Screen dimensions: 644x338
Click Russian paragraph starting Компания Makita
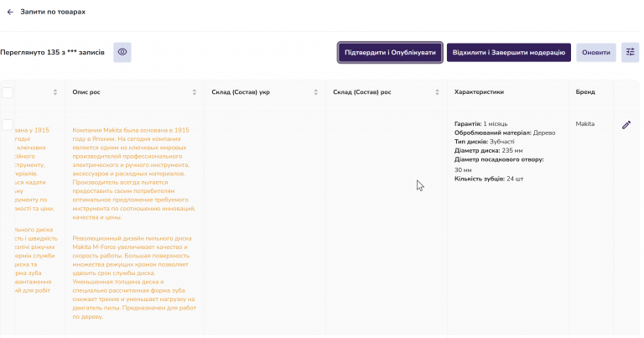pyautogui.click(x=134, y=174)
